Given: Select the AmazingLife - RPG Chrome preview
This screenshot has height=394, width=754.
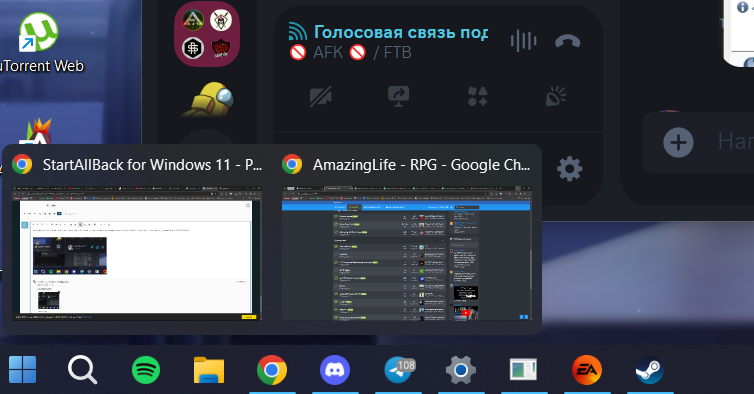Looking at the screenshot, I should (x=407, y=253).
